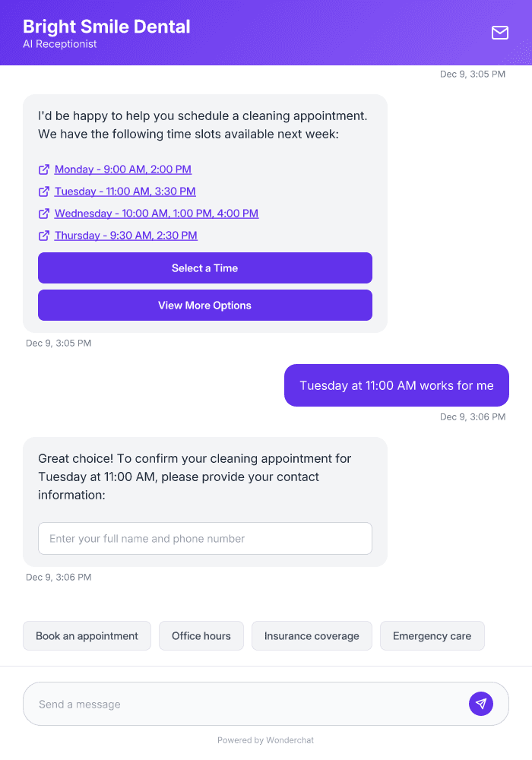This screenshot has width=532, height=760.
Task: Click the external link icon beside Tuesday slots
Action: point(43,192)
